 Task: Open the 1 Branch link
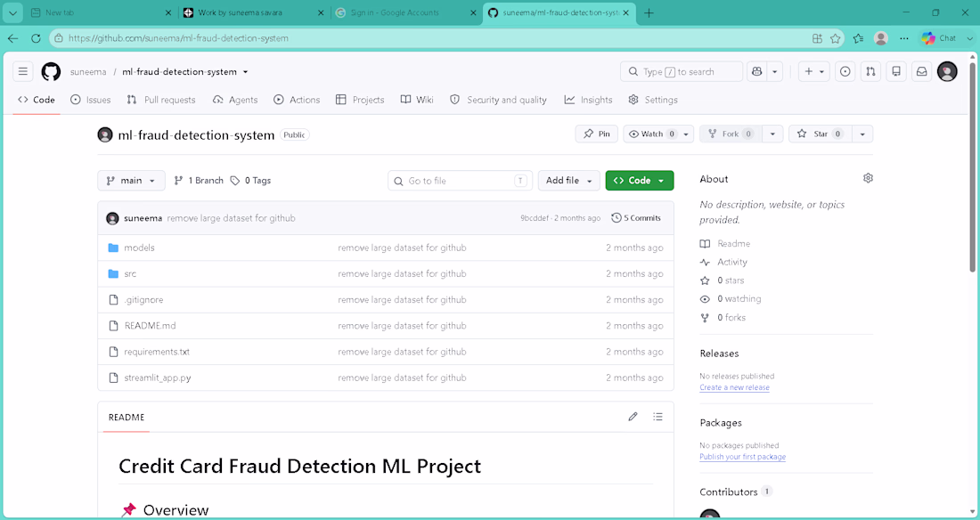[199, 180]
